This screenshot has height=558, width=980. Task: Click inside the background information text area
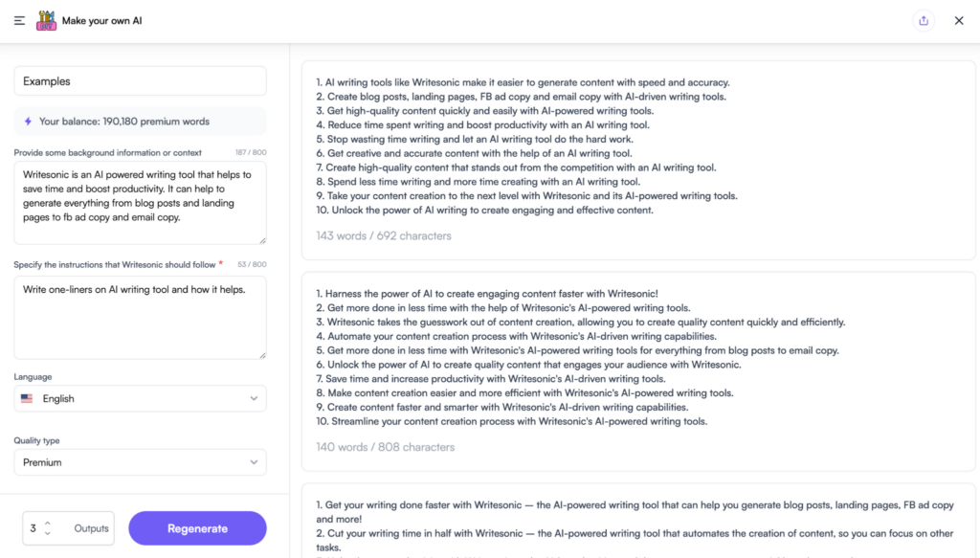click(x=139, y=201)
